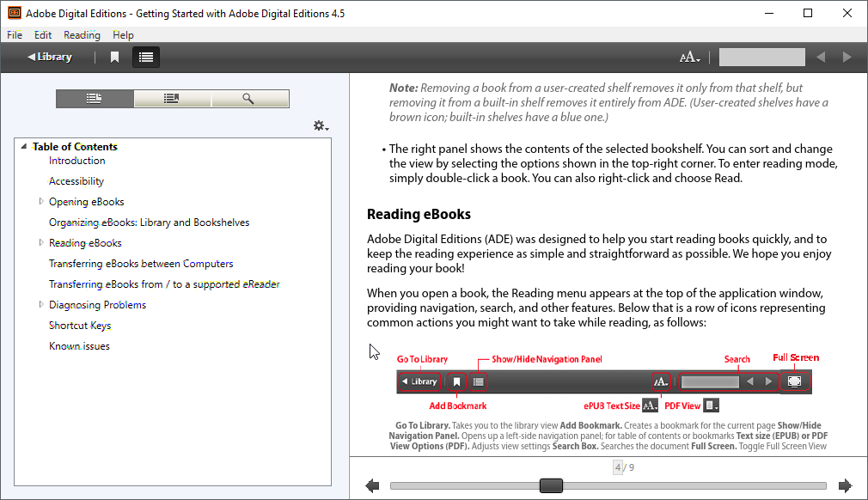Open the Reading menu

click(82, 35)
